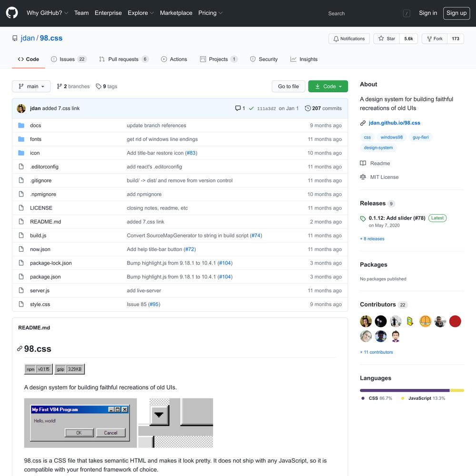Open the .editorconfig file

[x=44, y=167]
